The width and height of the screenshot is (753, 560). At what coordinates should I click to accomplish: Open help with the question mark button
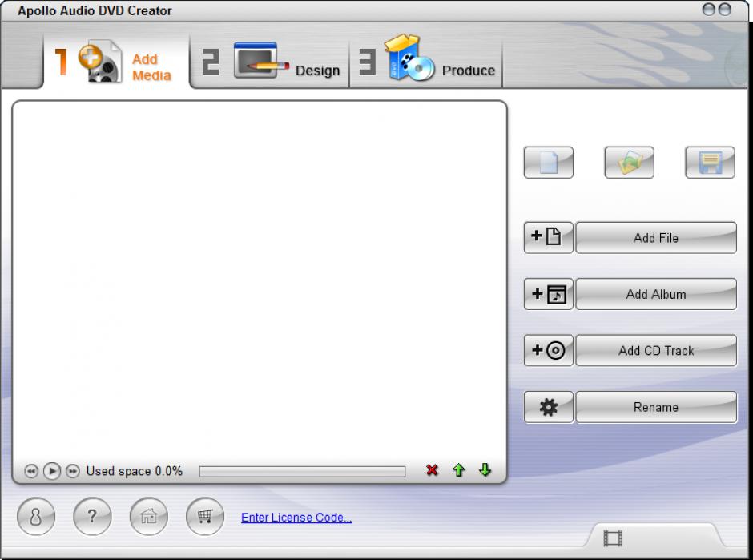[92, 517]
